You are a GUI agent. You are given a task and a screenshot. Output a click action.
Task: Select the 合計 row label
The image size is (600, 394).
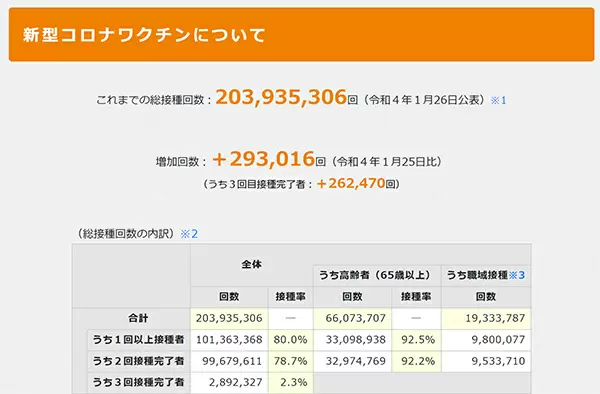point(138,318)
